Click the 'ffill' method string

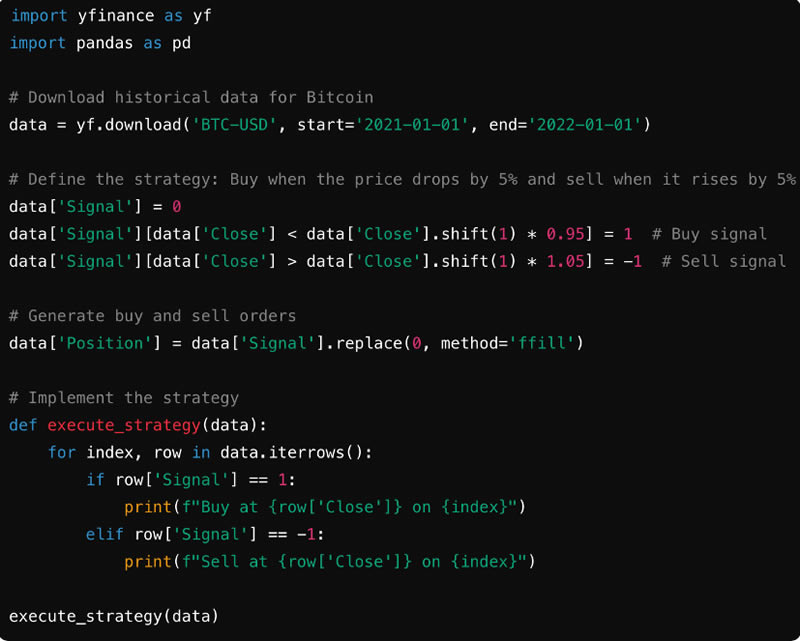[x=542, y=343]
